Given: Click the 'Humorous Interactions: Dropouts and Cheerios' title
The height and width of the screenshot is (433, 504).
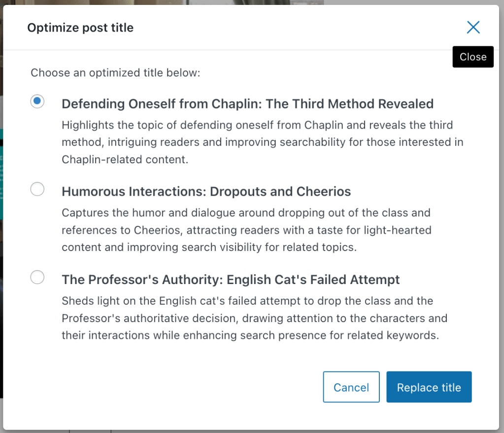Looking at the screenshot, I should coord(206,192).
